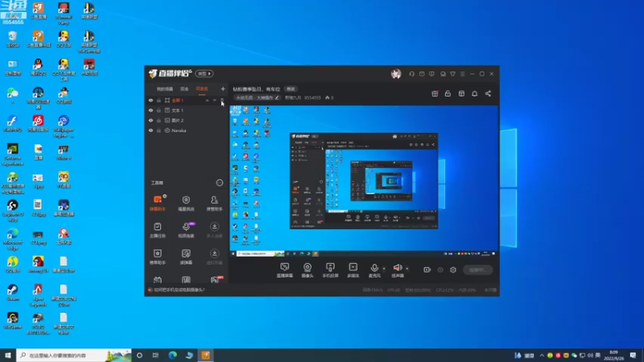Screen dimensions: 644x362
Task: Open the shield challenge tool
Action: click(186, 204)
